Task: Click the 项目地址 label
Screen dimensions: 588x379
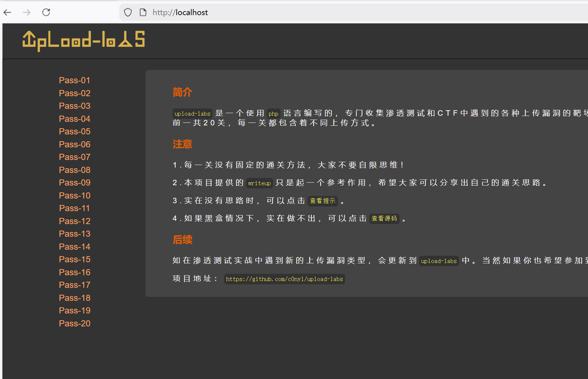Action: (x=195, y=278)
